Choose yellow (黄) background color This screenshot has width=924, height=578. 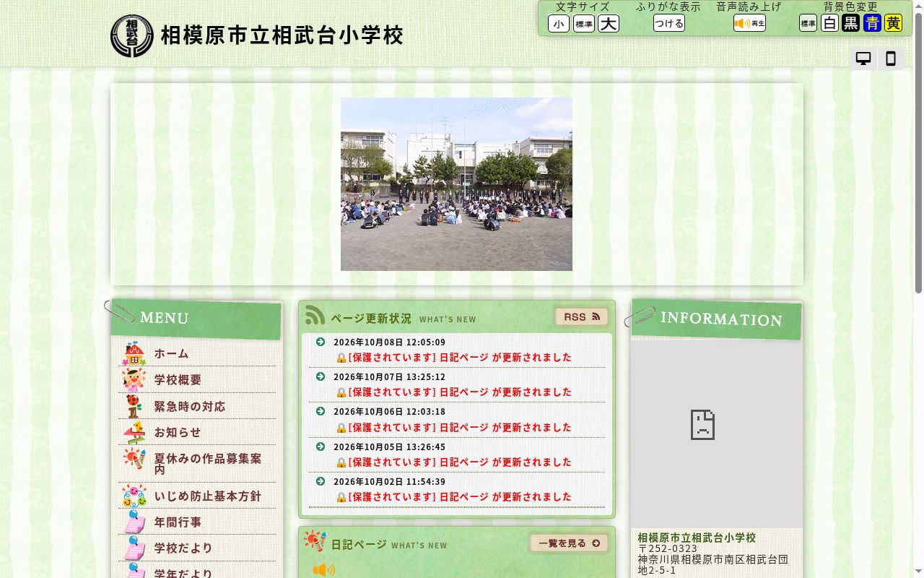pyautogui.click(x=894, y=23)
